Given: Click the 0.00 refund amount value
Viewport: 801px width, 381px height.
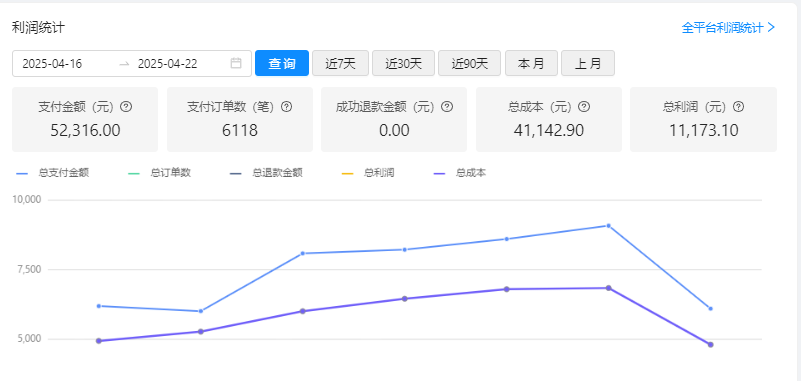Looking at the screenshot, I should (x=394, y=131).
